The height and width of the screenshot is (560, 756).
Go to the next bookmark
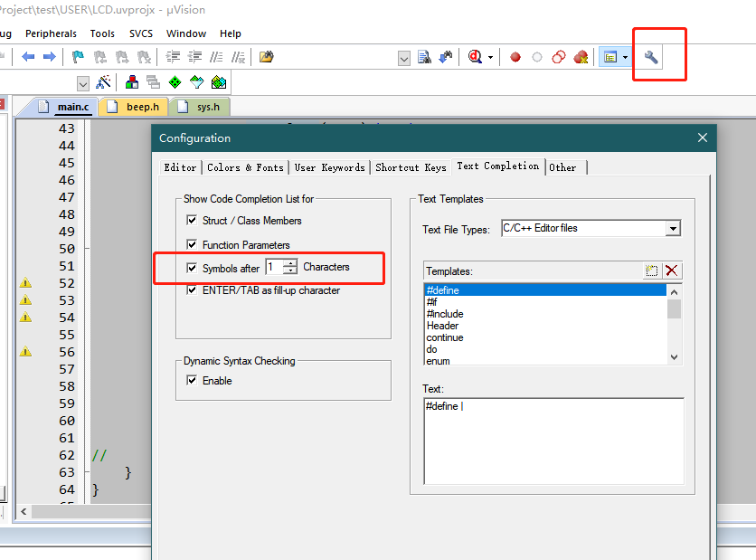point(122,57)
